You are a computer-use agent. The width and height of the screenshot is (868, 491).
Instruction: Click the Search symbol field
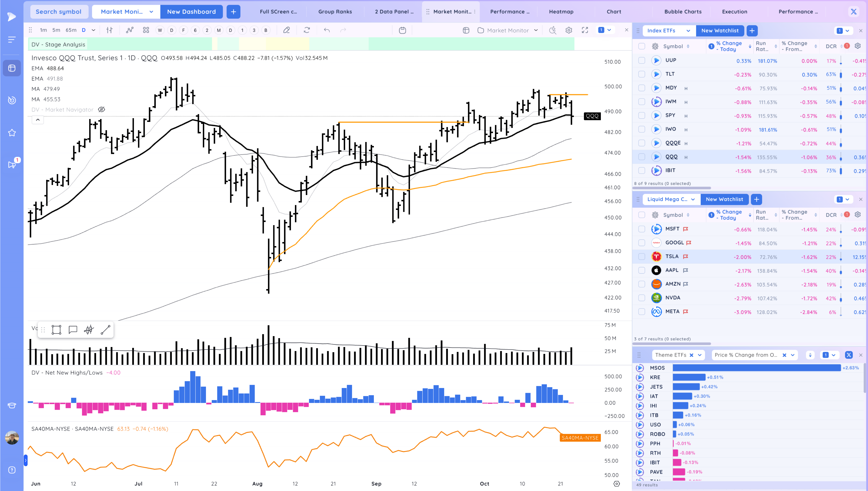coord(59,11)
